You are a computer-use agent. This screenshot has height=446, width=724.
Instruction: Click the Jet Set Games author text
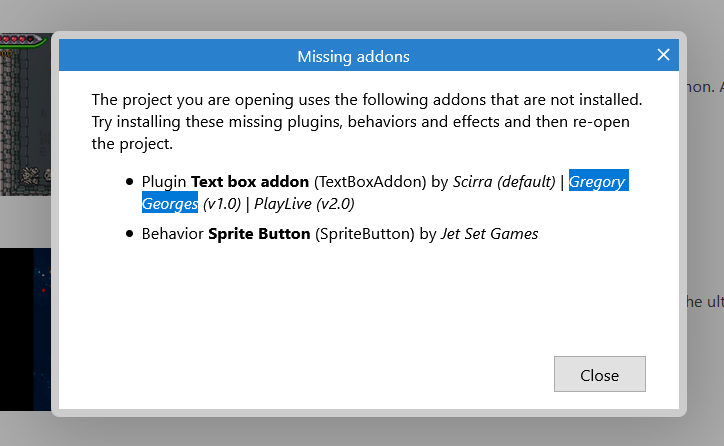489,234
